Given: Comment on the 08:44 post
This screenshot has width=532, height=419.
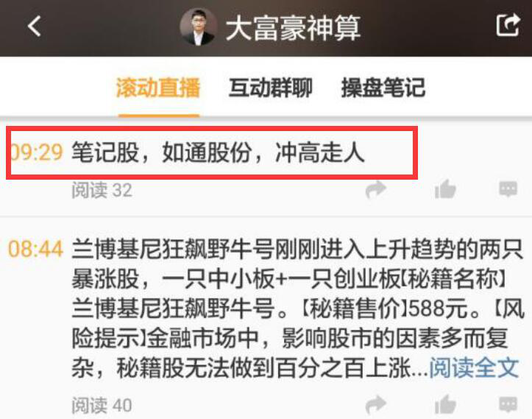Looking at the screenshot, I should (x=508, y=404).
